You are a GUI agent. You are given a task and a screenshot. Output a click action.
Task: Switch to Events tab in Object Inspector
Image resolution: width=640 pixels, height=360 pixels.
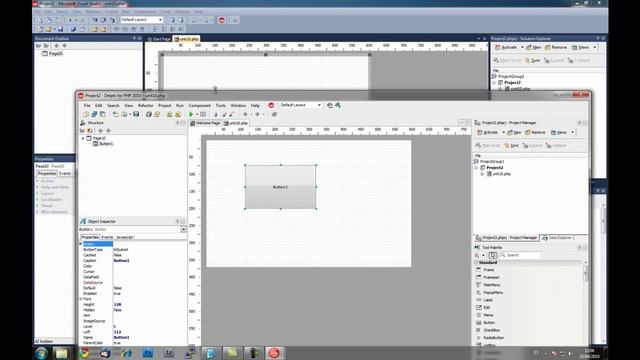point(107,237)
